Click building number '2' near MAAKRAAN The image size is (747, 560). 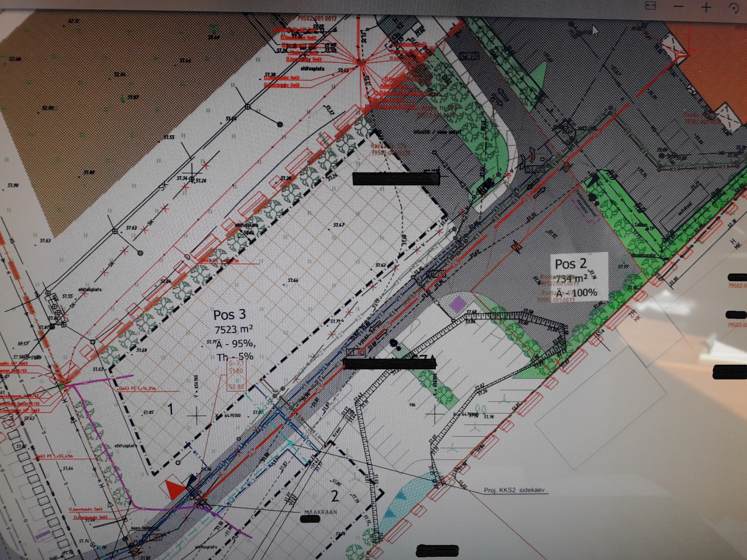334,496
